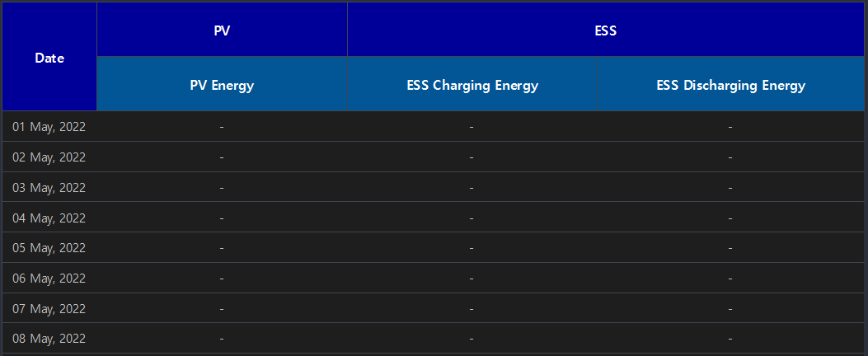The height and width of the screenshot is (356, 868).
Task: Click PV Energy value for 07 May, 2022
Action: pos(222,308)
